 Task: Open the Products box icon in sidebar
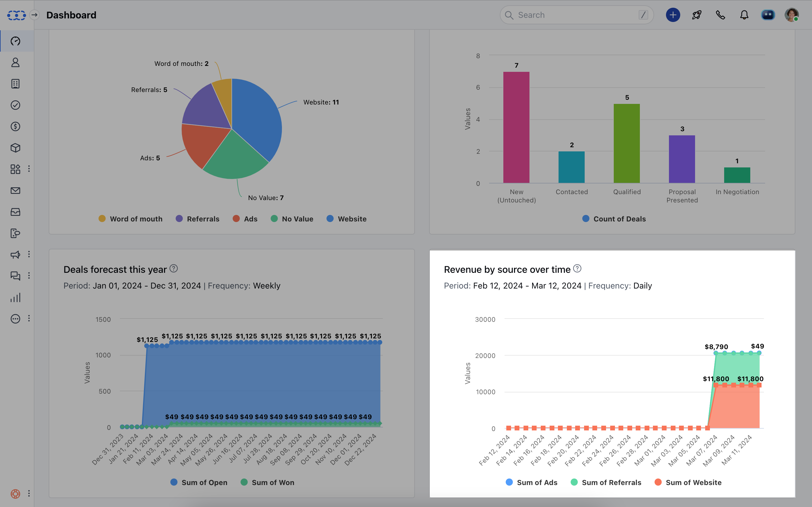pyautogui.click(x=15, y=148)
